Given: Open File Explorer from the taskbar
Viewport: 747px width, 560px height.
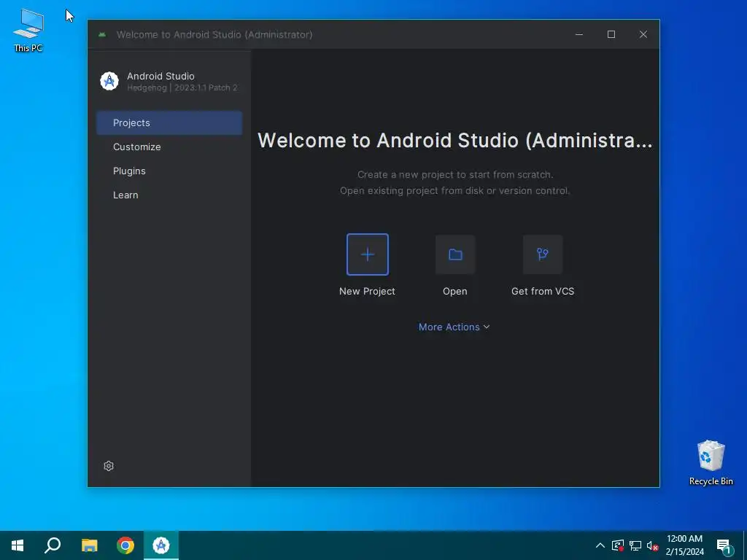Looking at the screenshot, I should coord(89,545).
